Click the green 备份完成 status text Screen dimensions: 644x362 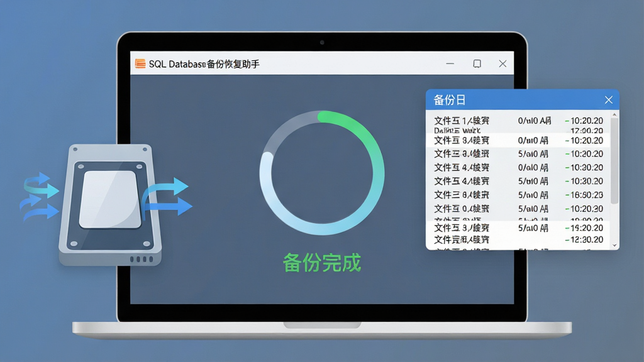322,263
